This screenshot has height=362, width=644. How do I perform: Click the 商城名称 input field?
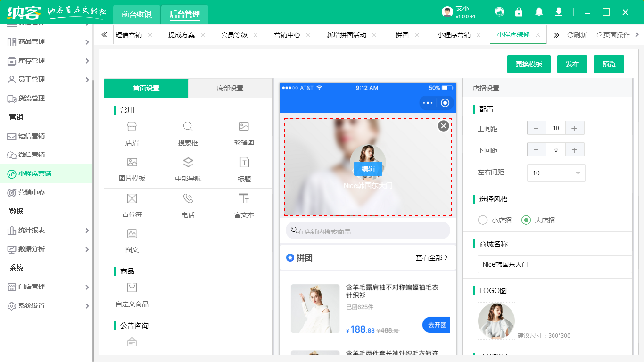click(555, 264)
